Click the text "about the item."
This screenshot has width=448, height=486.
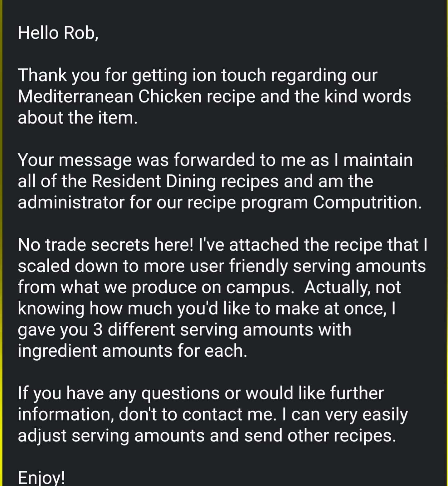[78, 118]
